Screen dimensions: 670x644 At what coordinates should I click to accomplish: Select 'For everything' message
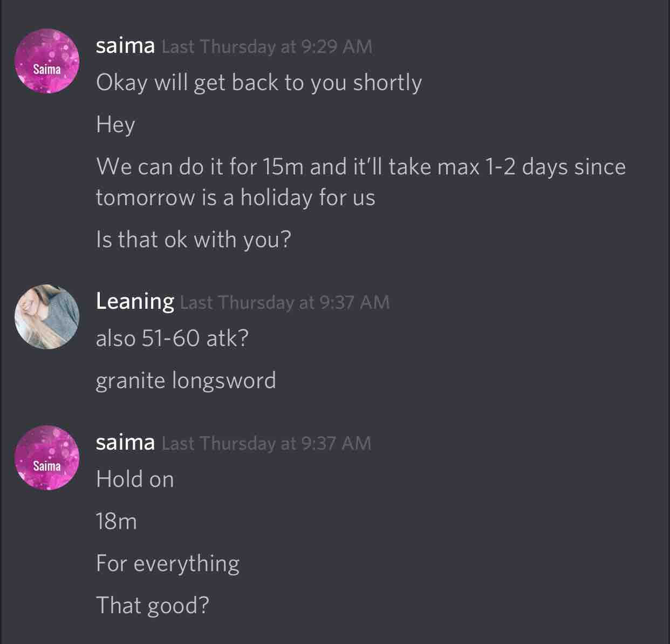168,564
